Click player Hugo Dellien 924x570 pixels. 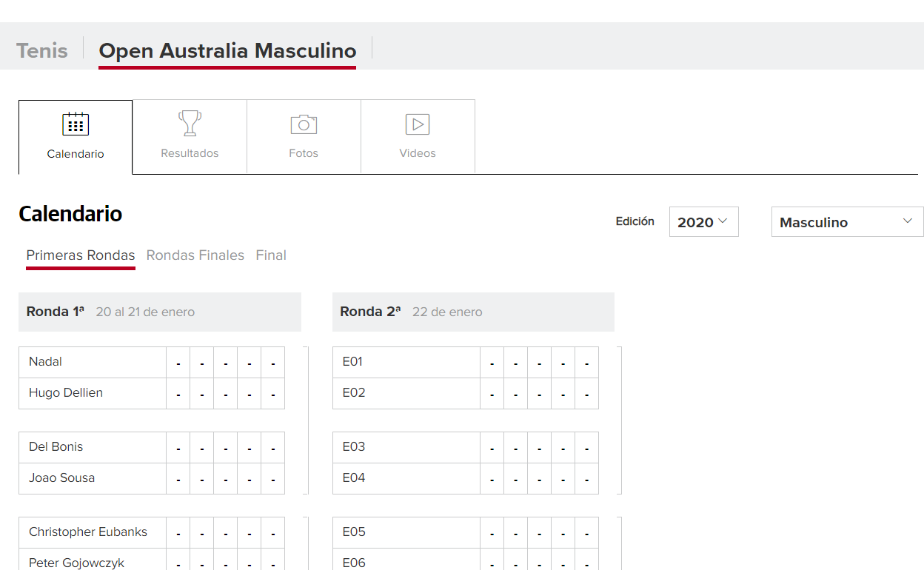66,393
